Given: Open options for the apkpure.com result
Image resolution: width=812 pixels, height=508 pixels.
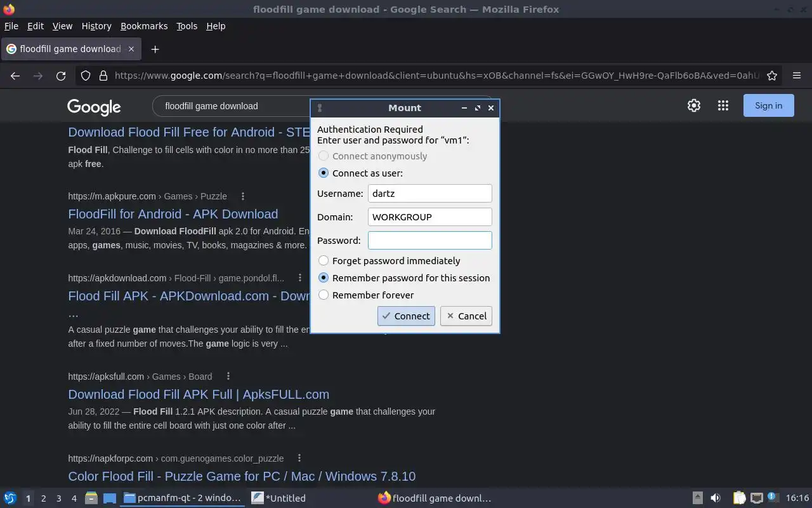Looking at the screenshot, I should coord(242,196).
